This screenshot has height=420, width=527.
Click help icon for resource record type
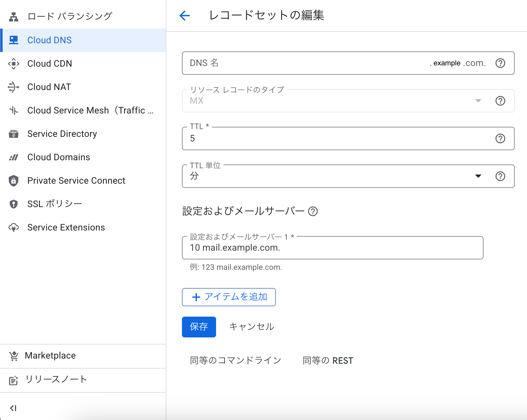[500, 101]
